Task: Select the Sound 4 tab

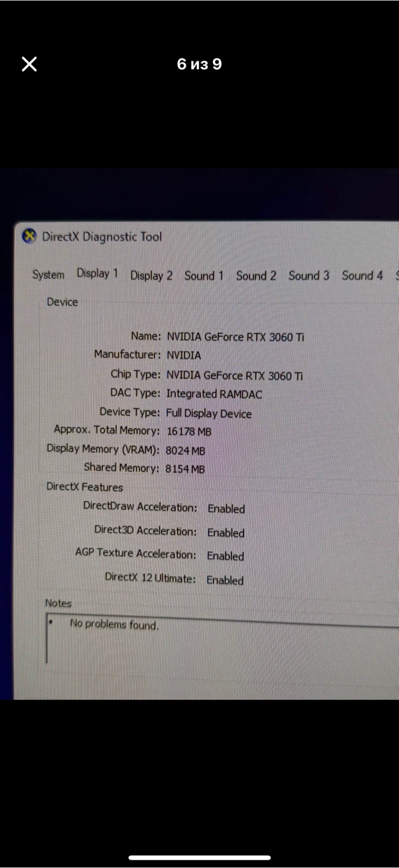Action: [x=362, y=276]
